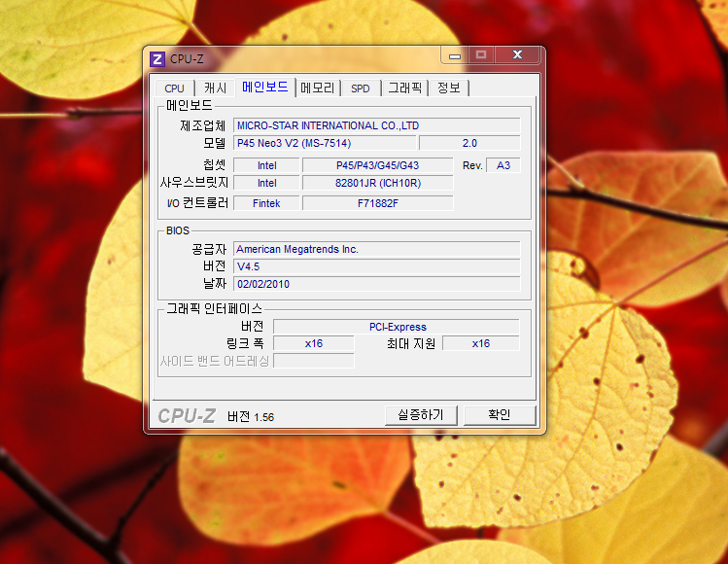The width and height of the screenshot is (728, 564).
Task: Click I/O controller model F71882F
Action: point(377,203)
